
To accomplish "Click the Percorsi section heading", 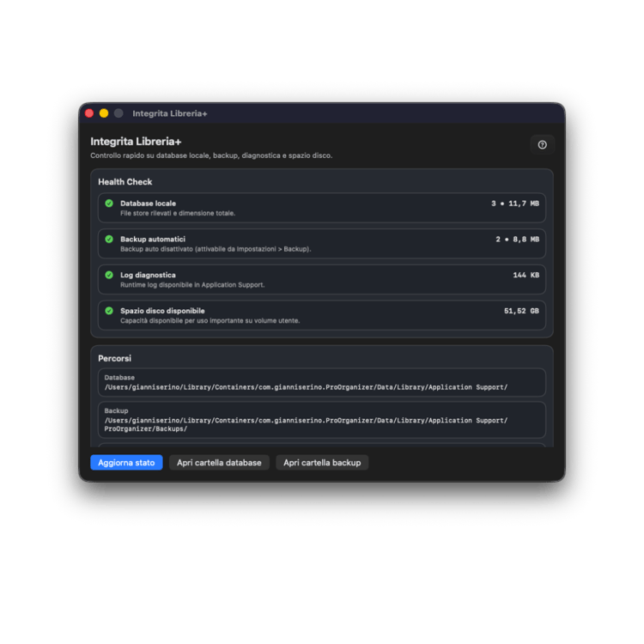I will click(114, 358).
